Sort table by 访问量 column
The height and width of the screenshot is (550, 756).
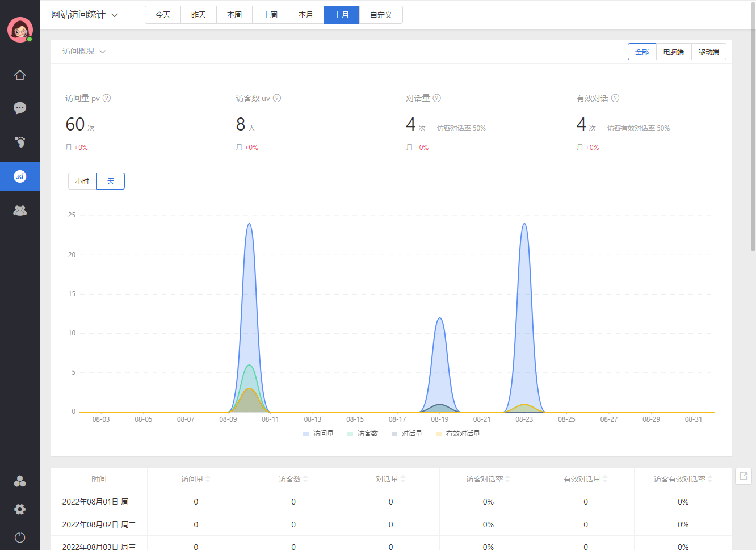(x=196, y=479)
